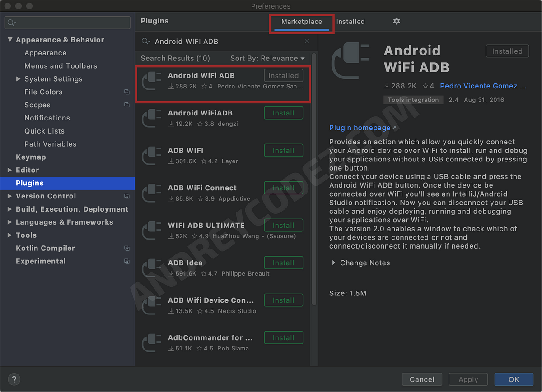Click the project-level icon next to File Colors

127,92
